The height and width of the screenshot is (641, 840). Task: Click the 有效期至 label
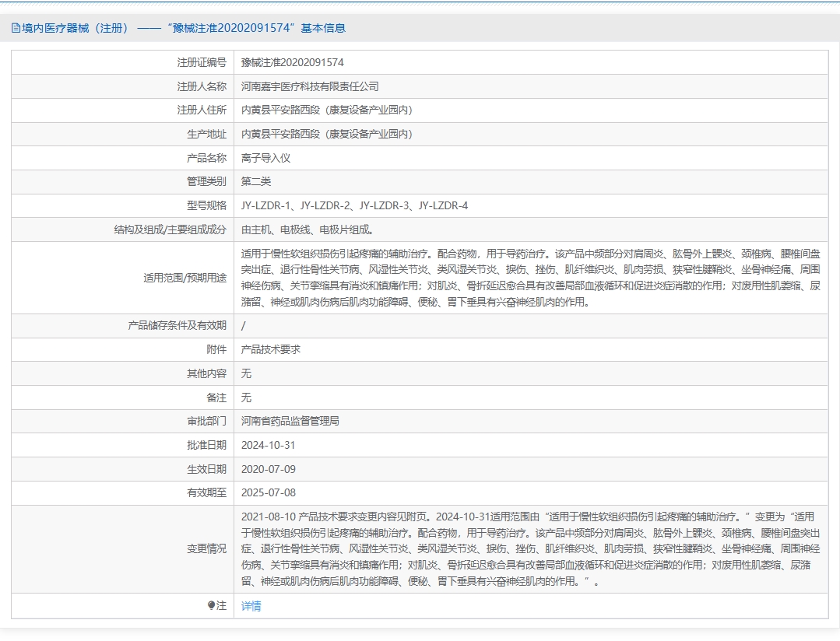[x=207, y=492]
